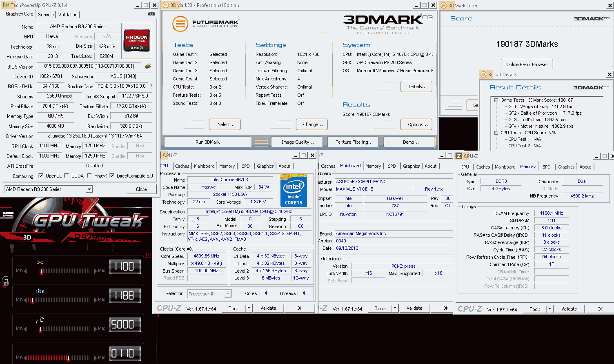Click the Texture Filtering... button
Viewport: 614px width, 364px height.
click(354, 142)
